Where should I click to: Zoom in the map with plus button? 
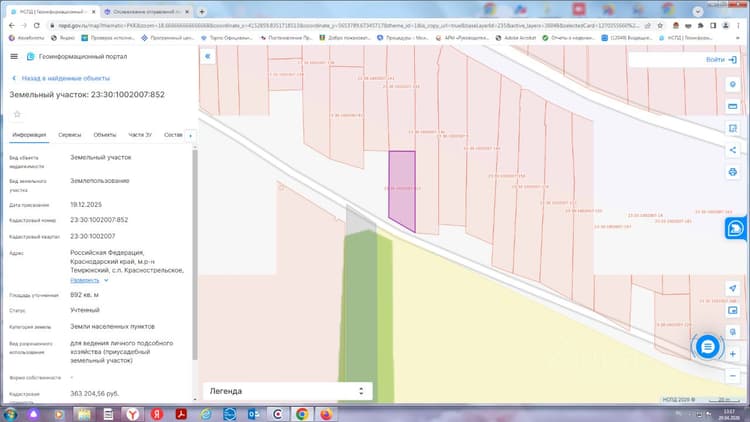pyautogui.click(x=732, y=354)
